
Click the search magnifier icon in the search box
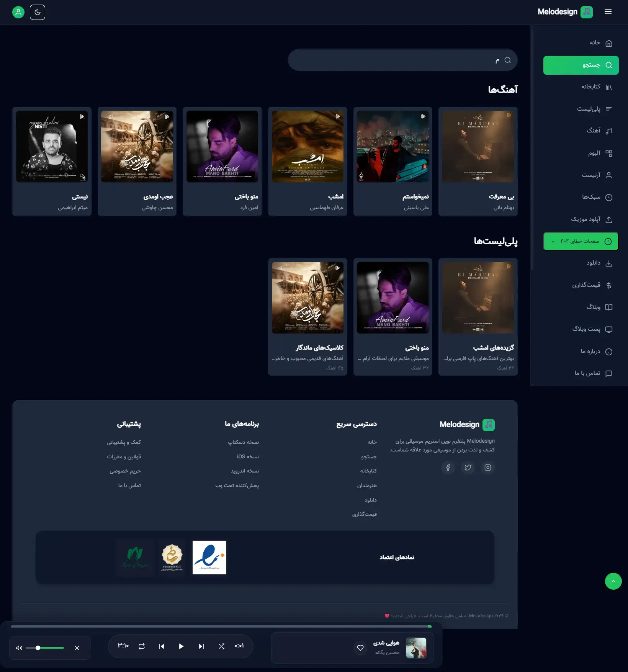point(508,60)
